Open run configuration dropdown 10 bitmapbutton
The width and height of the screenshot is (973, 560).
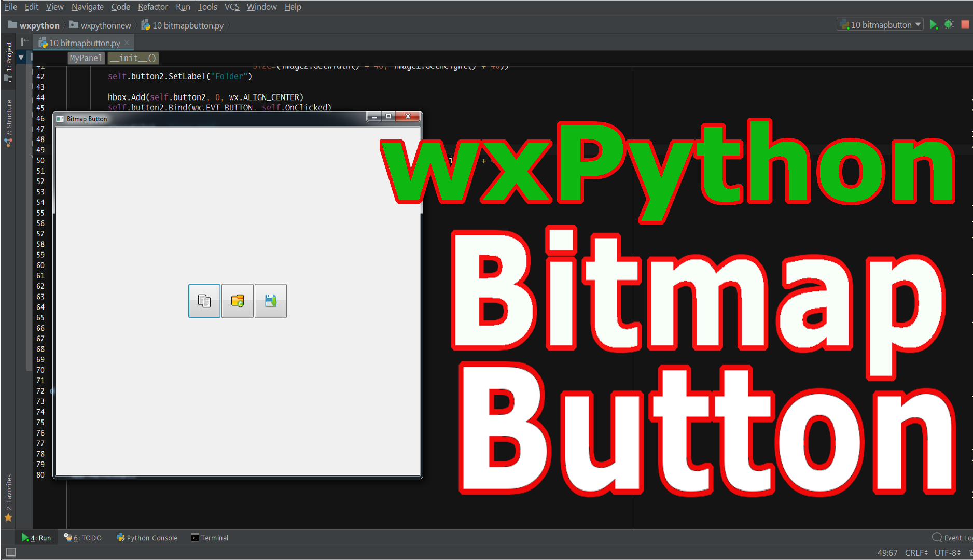coord(880,24)
